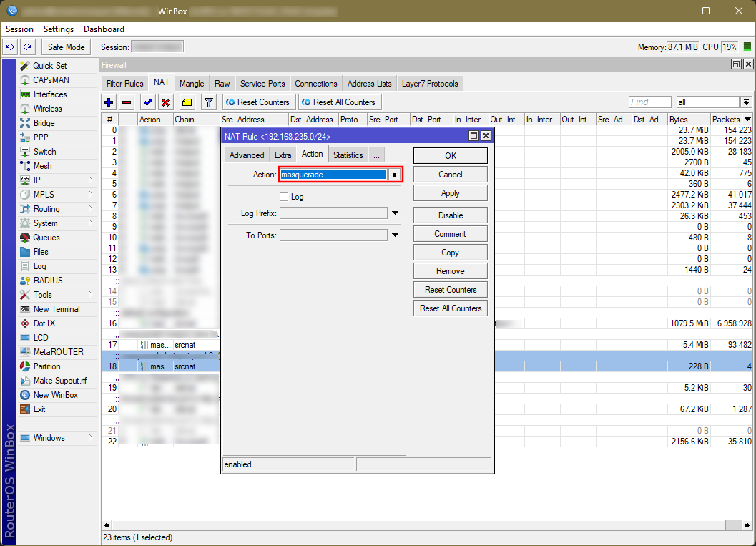This screenshot has width=756, height=546.
Task: Click the funnel filter icon
Action: click(x=208, y=102)
